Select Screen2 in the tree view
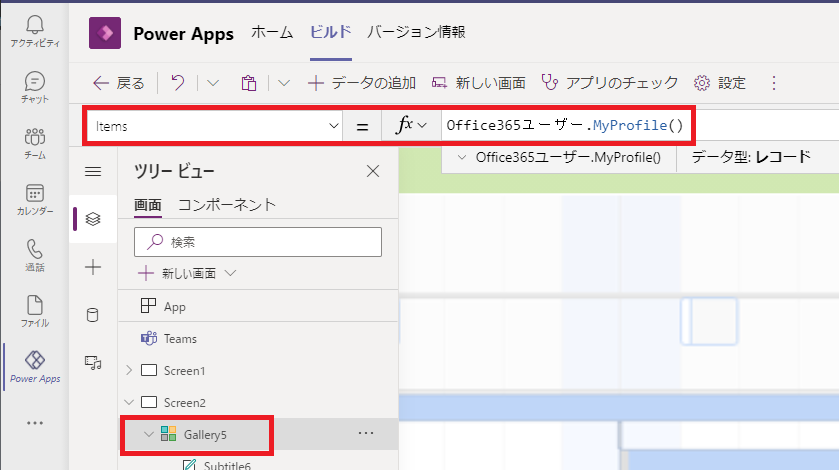 click(x=184, y=403)
